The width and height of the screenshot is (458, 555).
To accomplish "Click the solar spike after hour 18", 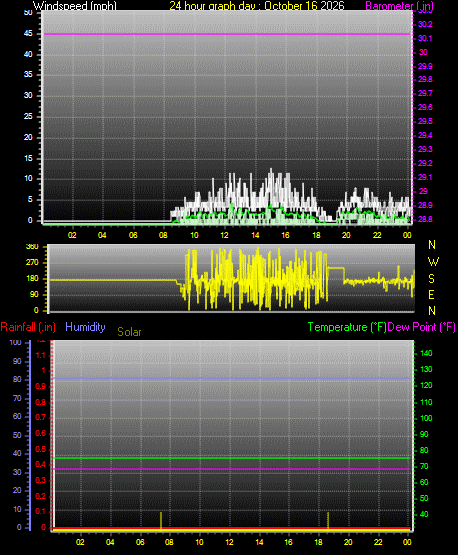I will (x=328, y=521).
